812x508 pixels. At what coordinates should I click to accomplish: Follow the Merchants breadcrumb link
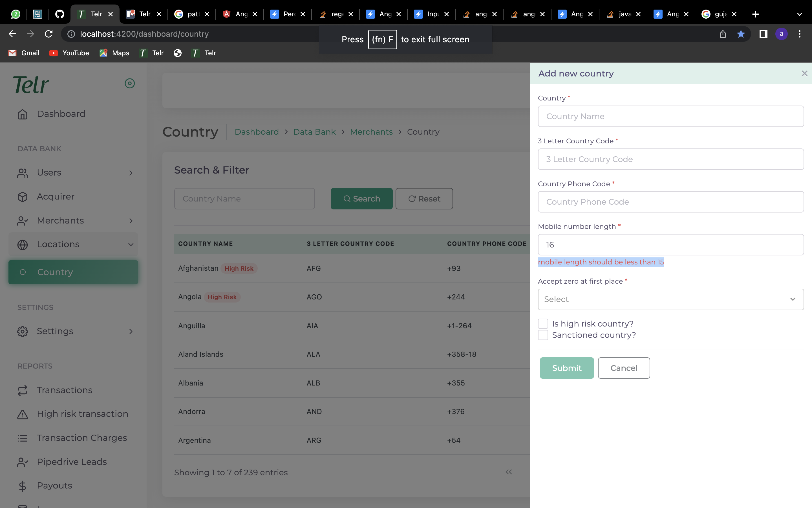(x=371, y=132)
